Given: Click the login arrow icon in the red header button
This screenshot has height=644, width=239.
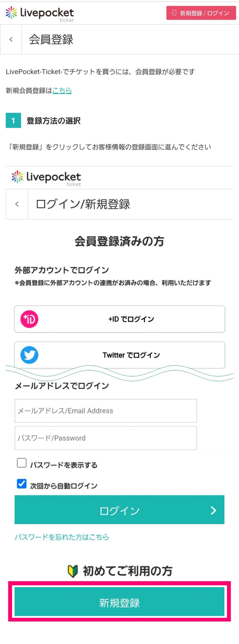Looking at the screenshot, I should click(x=173, y=12).
